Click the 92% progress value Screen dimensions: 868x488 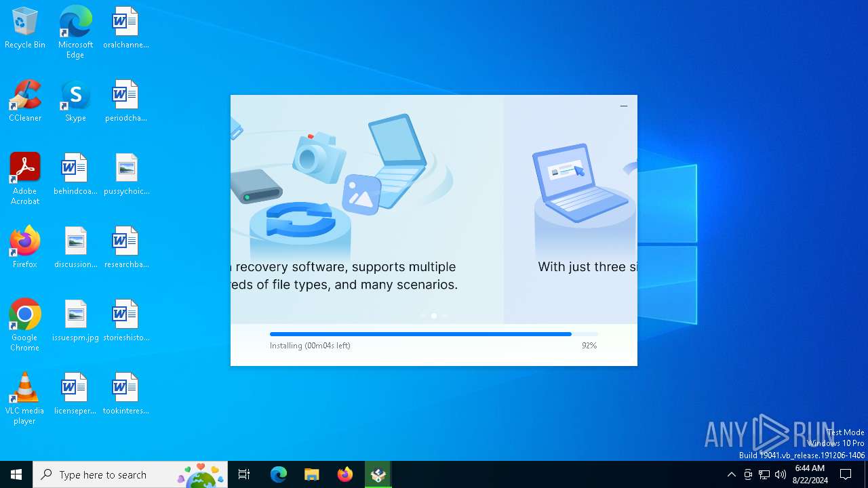[589, 346]
